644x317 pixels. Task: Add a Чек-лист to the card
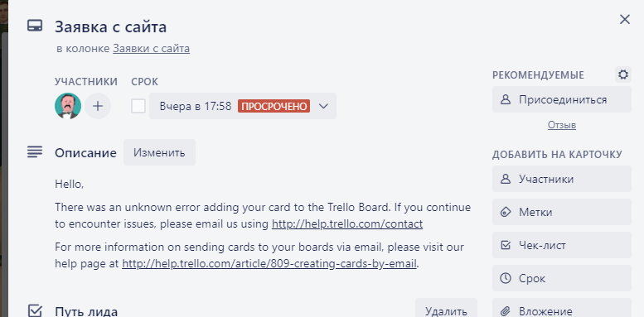(562, 245)
